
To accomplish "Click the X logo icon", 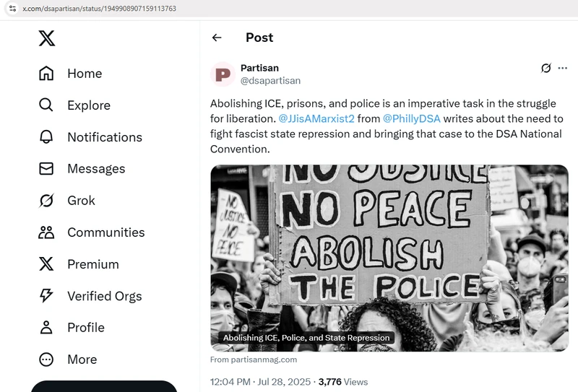I will click(46, 38).
